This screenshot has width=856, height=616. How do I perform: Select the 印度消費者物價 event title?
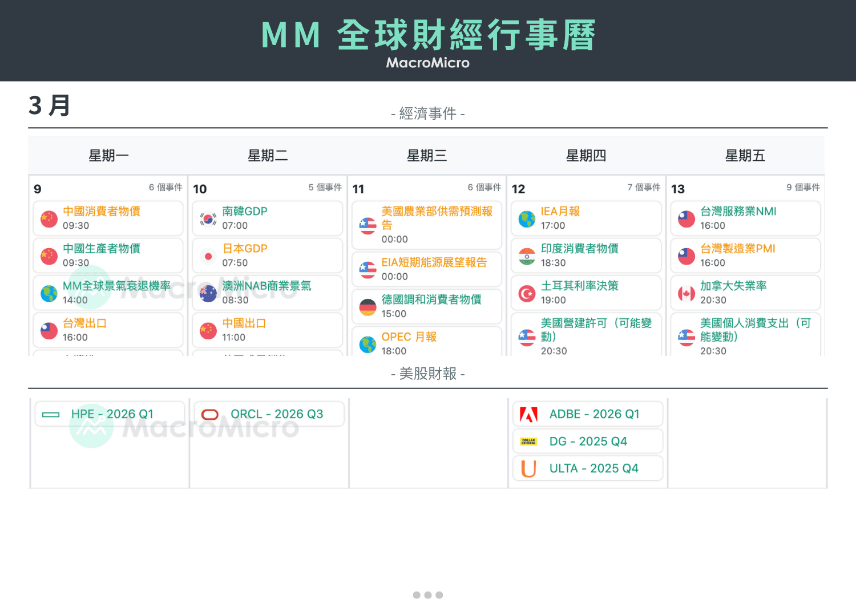(x=580, y=249)
